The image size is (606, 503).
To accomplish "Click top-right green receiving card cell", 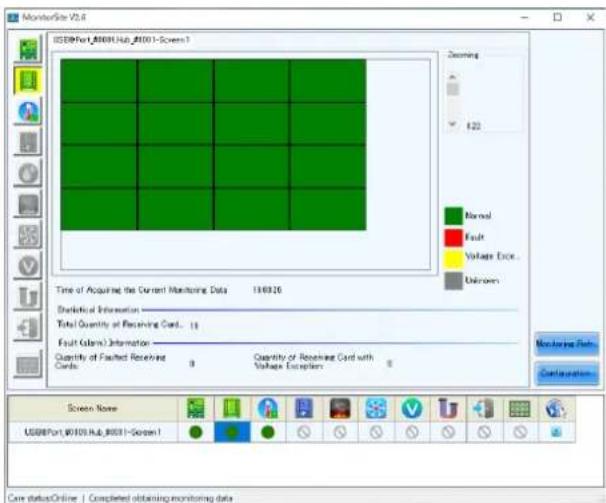I will (x=328, y=80).
